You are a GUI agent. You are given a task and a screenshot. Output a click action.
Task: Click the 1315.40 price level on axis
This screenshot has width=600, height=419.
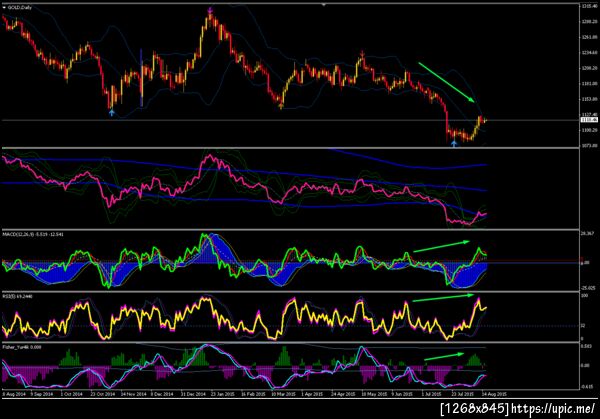pyautogui.click(x=589, y=6)
